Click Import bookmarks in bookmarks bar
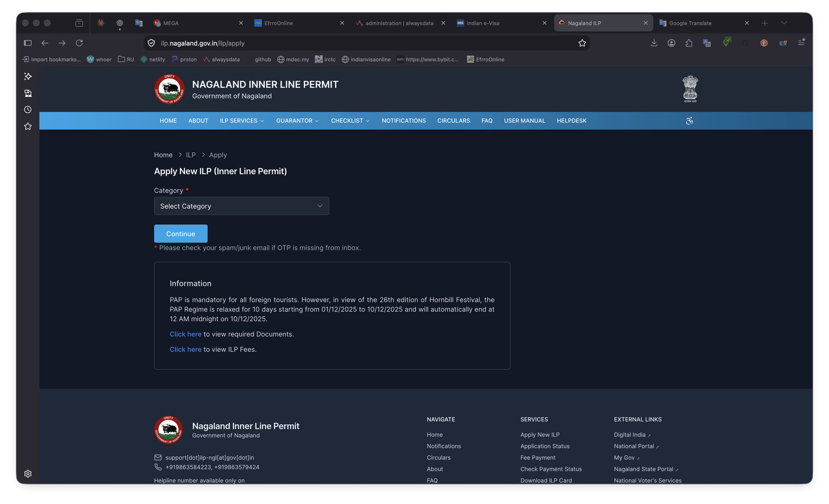Image resolution: width=829 pixels, height=504 pixels. pos(51,59)
